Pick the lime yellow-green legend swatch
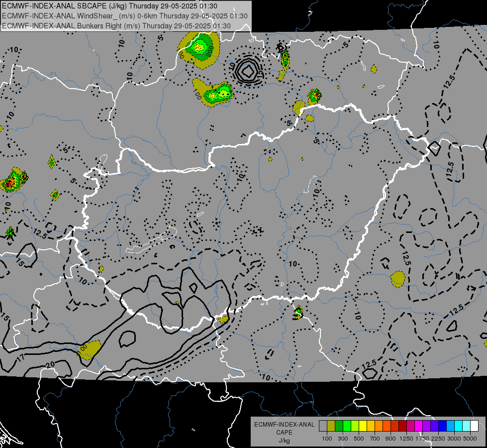This screenshot has height=448, width=487. [x=355, y=426]
